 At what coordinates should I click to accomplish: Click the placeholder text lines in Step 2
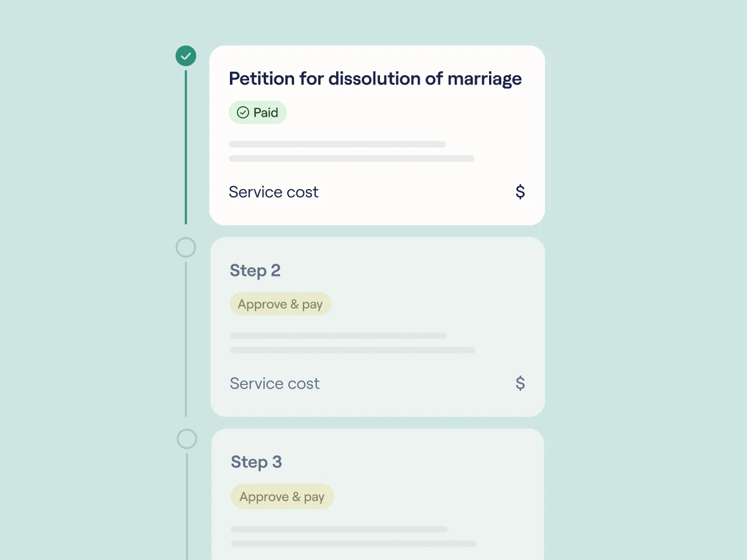pos(351,343)
